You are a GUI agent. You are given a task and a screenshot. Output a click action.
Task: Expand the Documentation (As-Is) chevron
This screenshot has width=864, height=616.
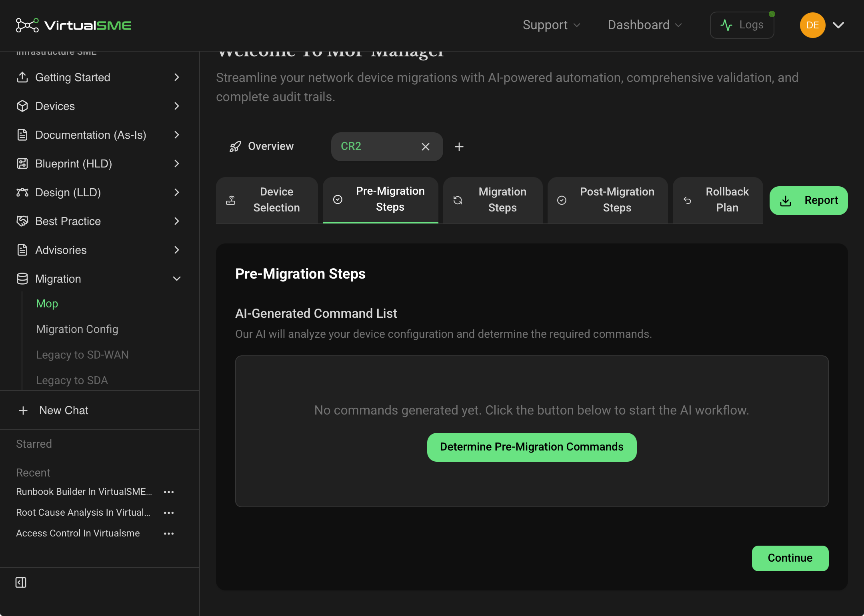(177, 135)
